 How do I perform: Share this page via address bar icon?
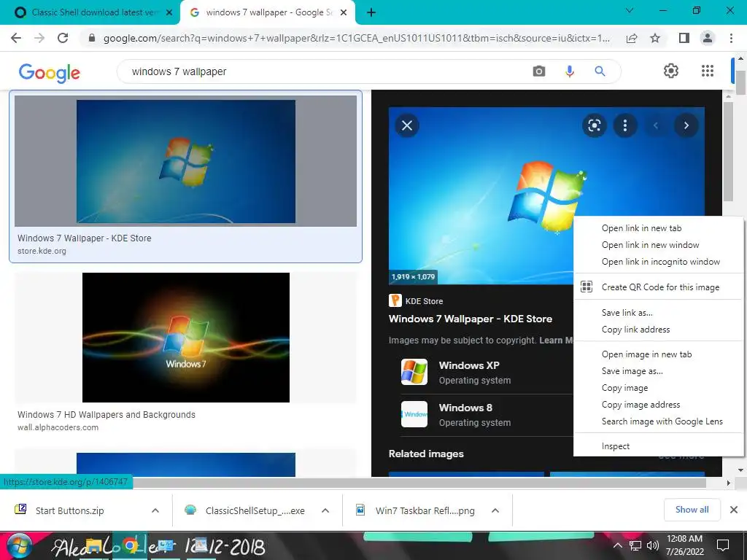pos(632,38)
